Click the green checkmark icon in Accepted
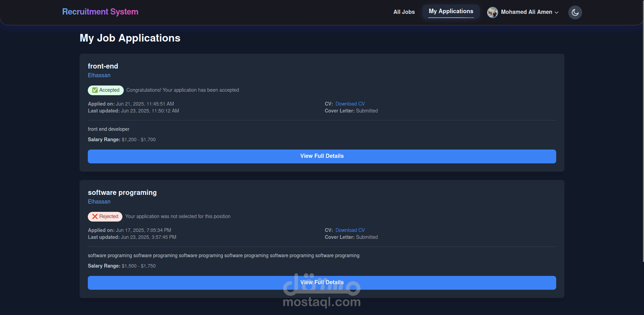The image size is (644, 315). (x=95, y=90)
